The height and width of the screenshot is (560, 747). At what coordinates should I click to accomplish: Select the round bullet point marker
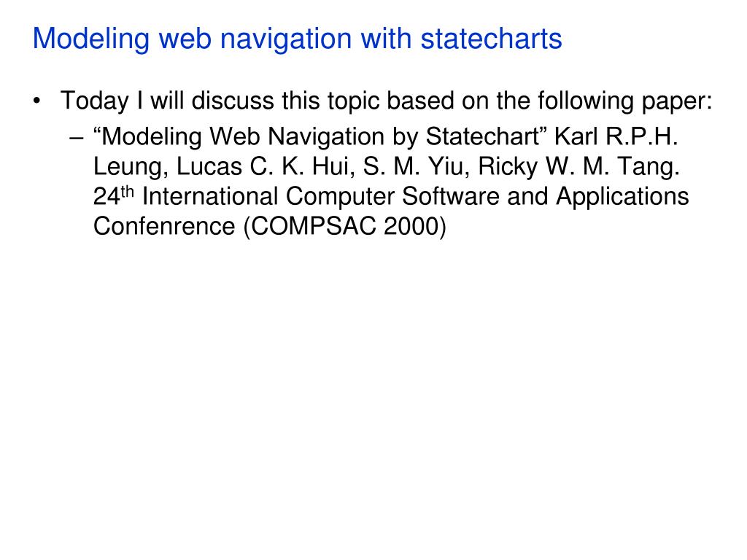pos(36,101)
